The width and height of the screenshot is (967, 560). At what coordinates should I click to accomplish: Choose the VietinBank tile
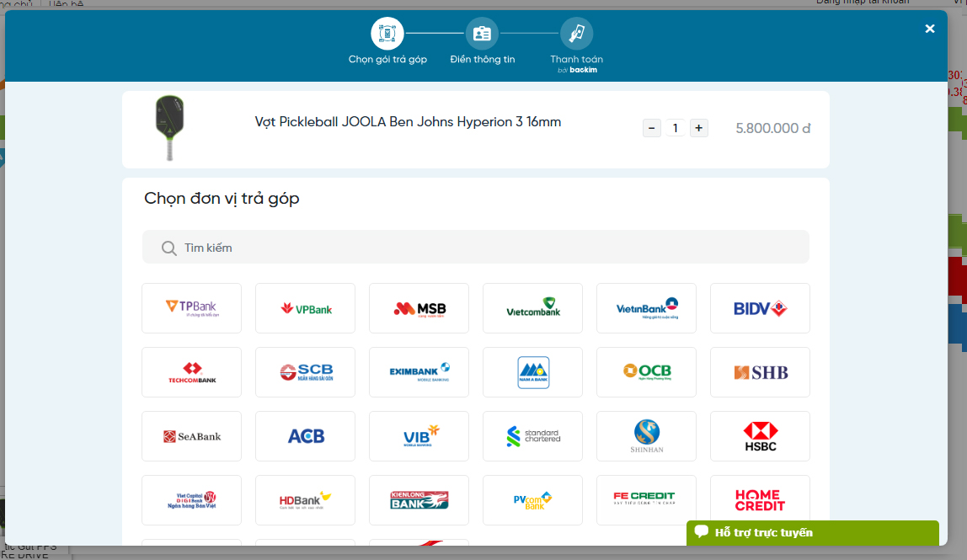[x=646, y=308]
